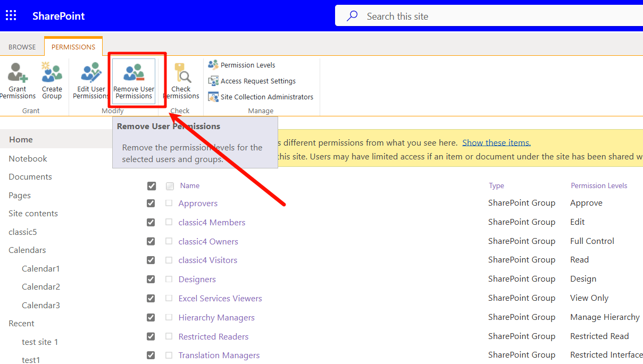Select the PERMISSIONS ribbon tab

[x=73, y=47]
